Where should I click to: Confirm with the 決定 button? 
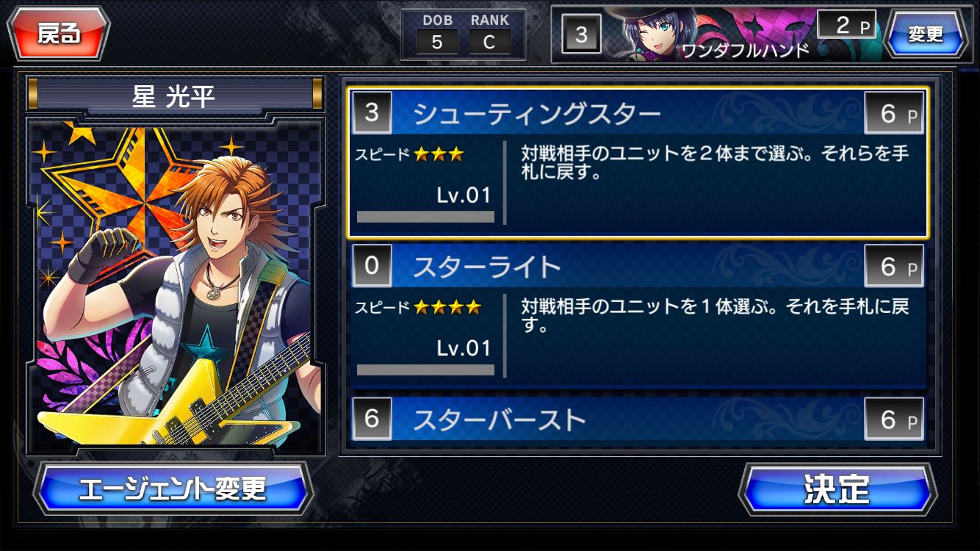[837, 489]
